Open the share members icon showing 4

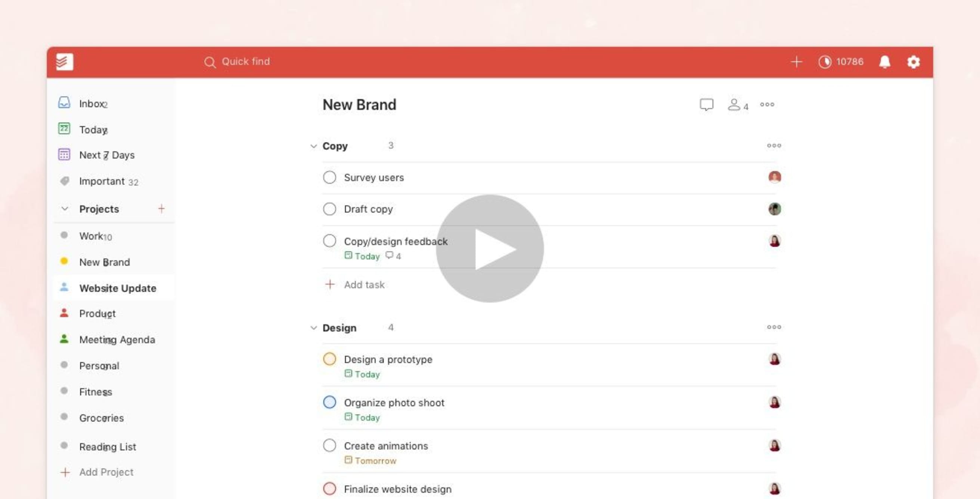coord(738,105)
